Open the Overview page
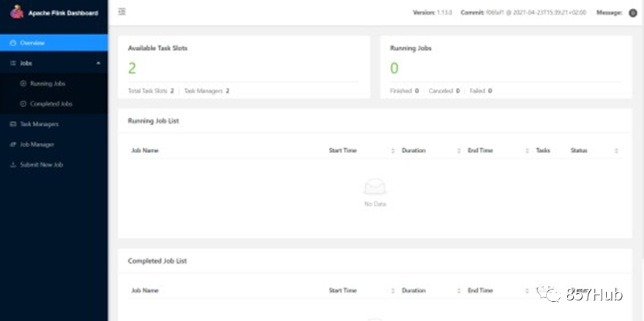 54,43
